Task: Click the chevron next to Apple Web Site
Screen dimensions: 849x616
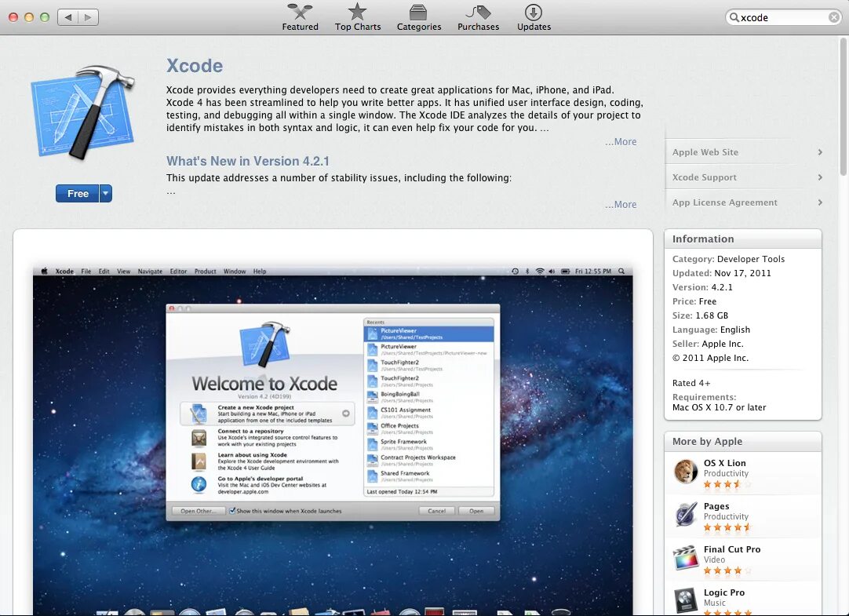Action: 820,152
